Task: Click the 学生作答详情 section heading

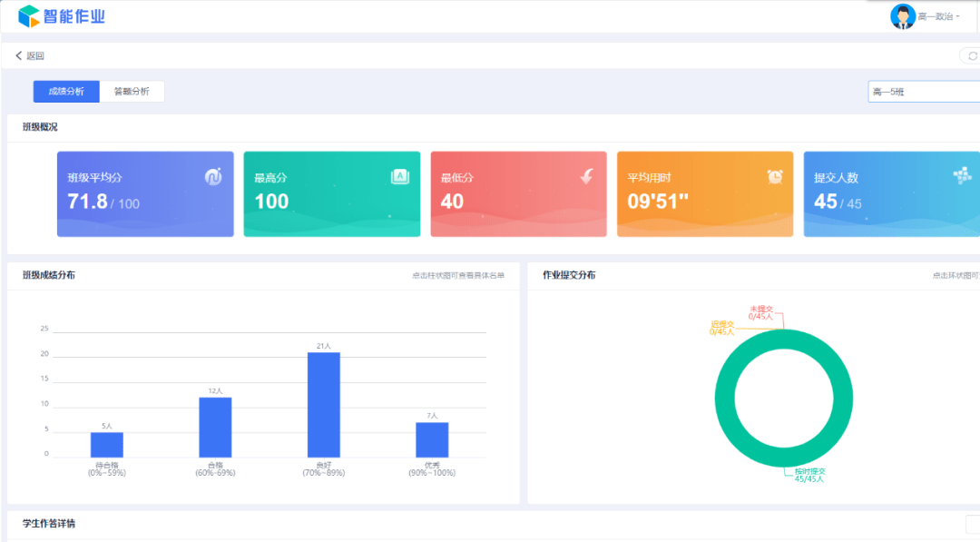Action: click(49, 523)
